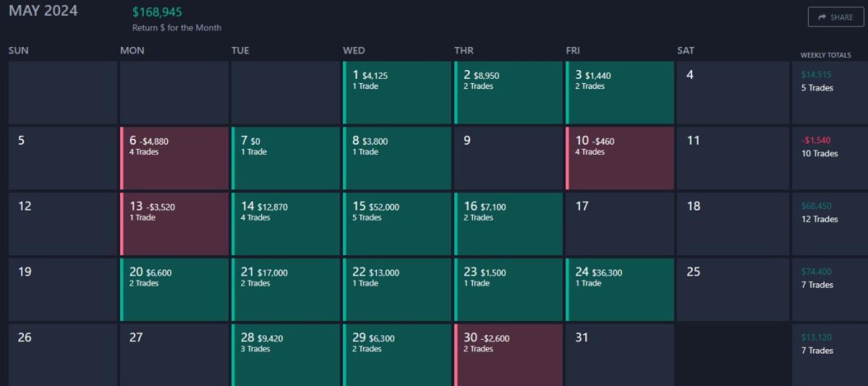Click May 10 cell showing -$460
The width and height of the screenshot is (868, 386).
(620, 158)
